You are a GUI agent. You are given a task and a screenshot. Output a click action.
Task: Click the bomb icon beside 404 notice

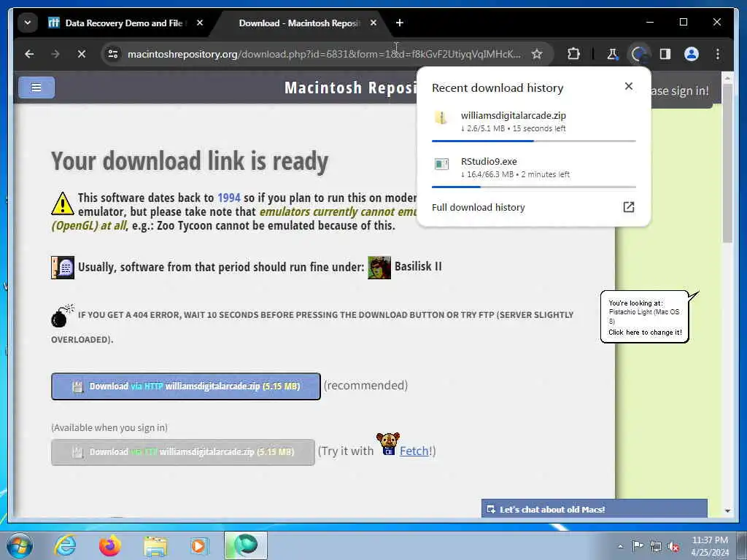coord(63,316)
